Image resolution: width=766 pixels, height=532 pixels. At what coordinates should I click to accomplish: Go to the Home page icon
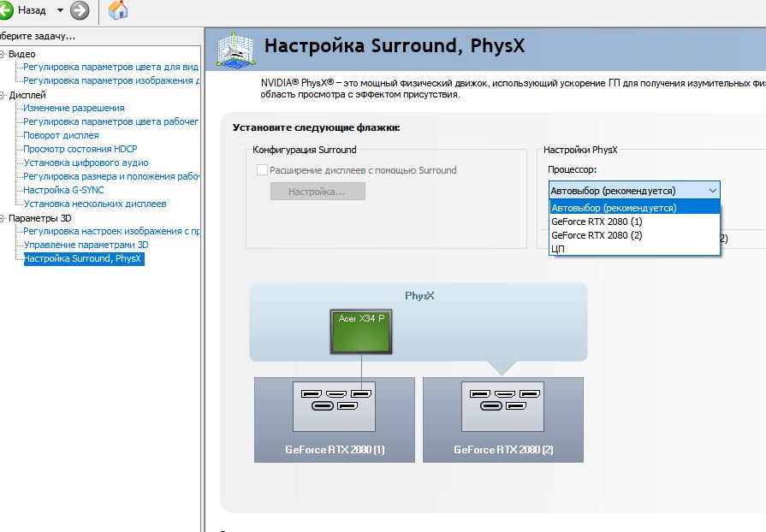tap(118, 9)
